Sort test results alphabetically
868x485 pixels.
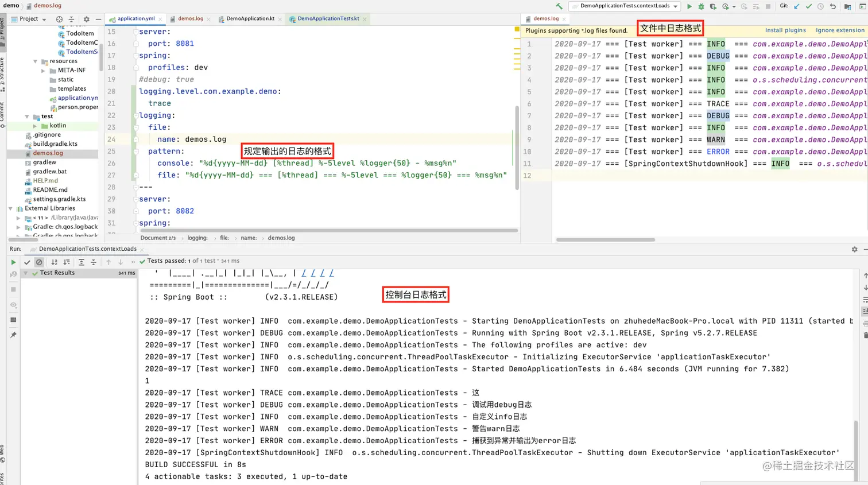[x=55, y=262]
